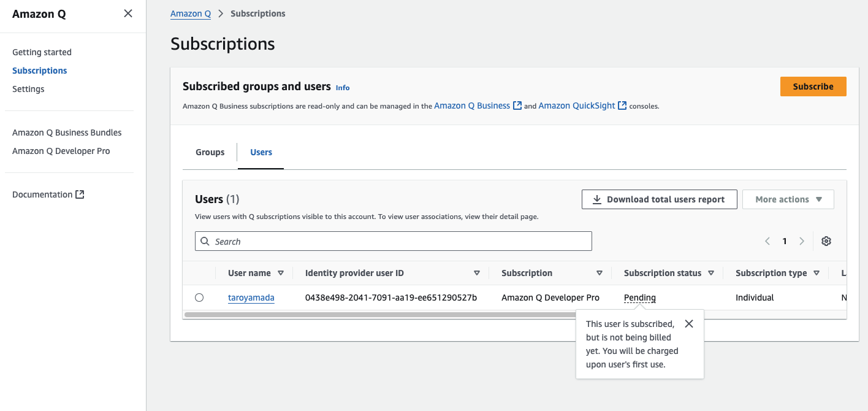Click inside the user search field

[x=392, y=240]
